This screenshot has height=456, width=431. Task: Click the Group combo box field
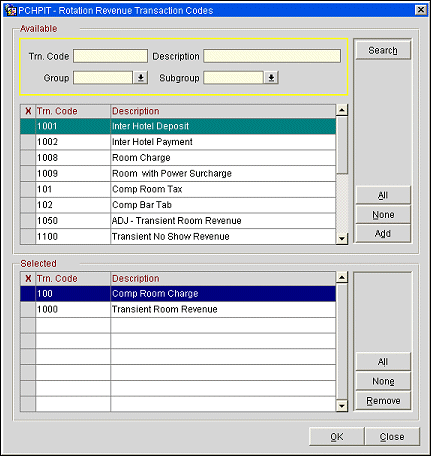103,78
